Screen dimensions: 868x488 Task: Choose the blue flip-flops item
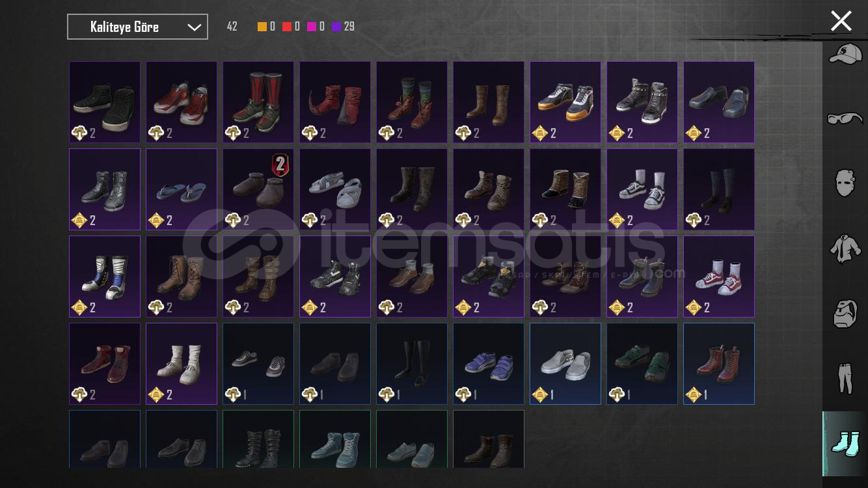pos(182,189)
